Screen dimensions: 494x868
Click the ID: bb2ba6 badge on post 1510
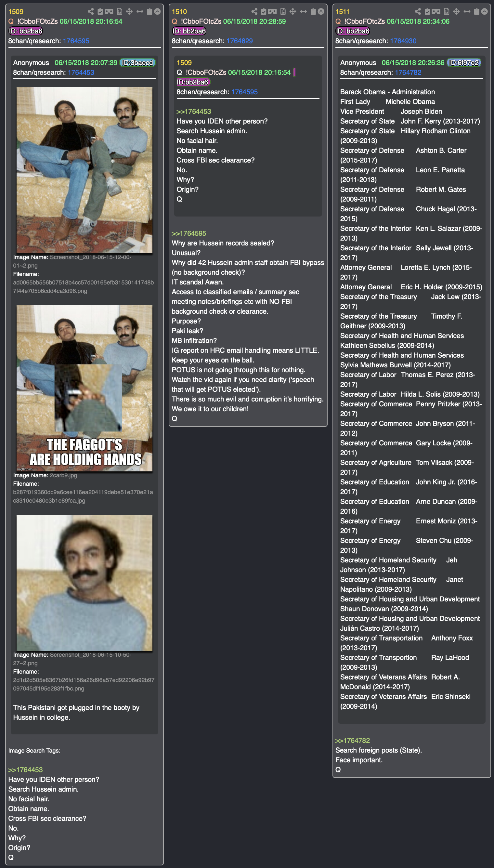pos(189,31)
